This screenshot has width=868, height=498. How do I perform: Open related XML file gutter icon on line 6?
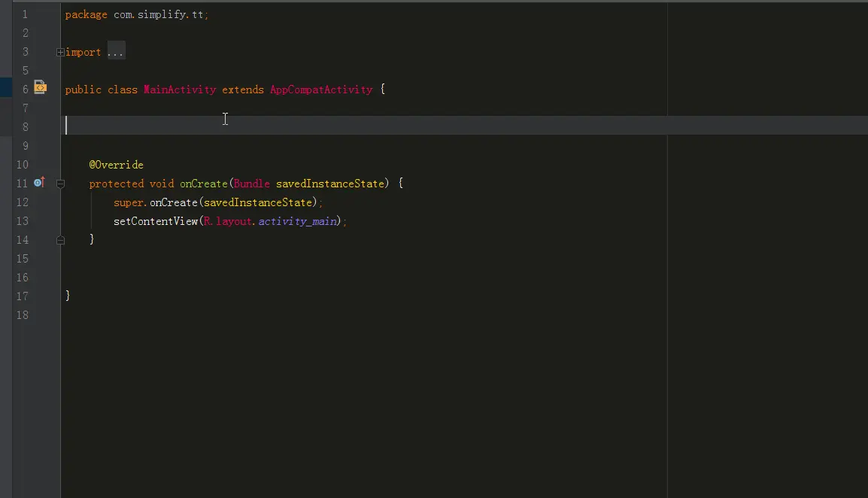(x=40, y=87)
